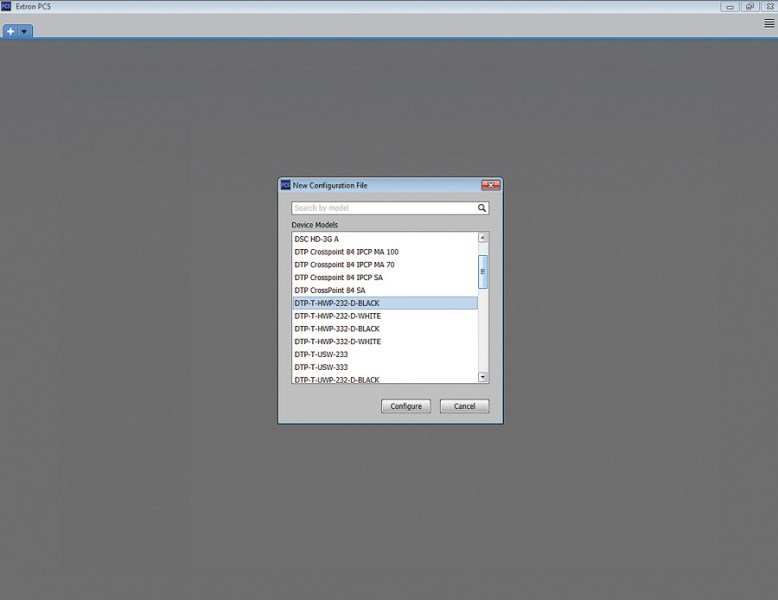The image size is (778, 600).
Task: Choose DTP-T-HWP-332-D-BLACK model
Action: point(385,329)
